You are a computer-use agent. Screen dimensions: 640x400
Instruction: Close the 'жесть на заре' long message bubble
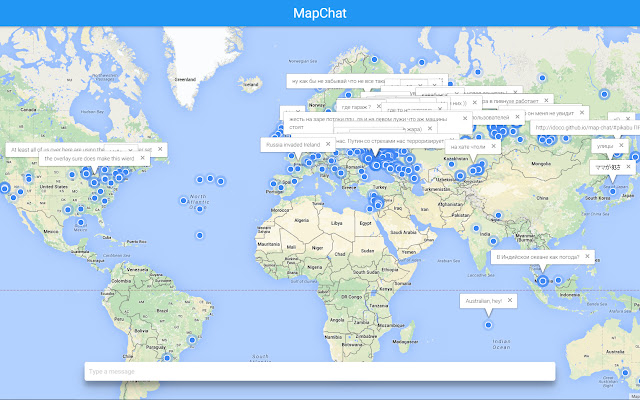464,118
